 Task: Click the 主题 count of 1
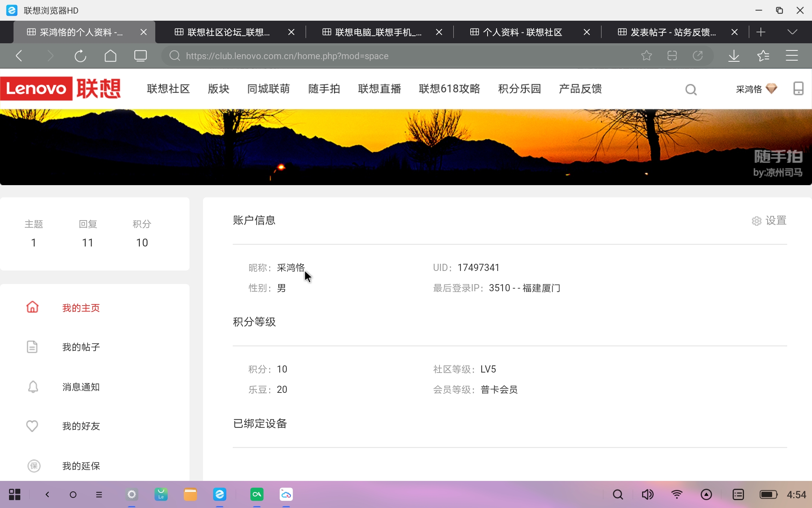pos(33,243)
